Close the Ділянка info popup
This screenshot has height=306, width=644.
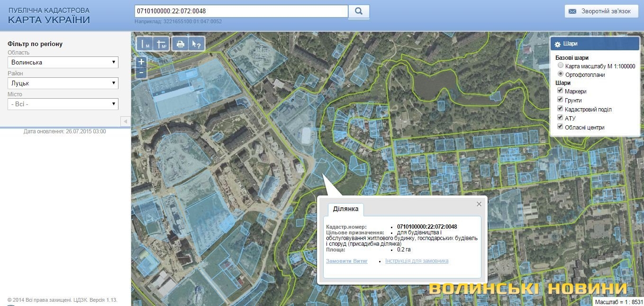tap(479, 204)
